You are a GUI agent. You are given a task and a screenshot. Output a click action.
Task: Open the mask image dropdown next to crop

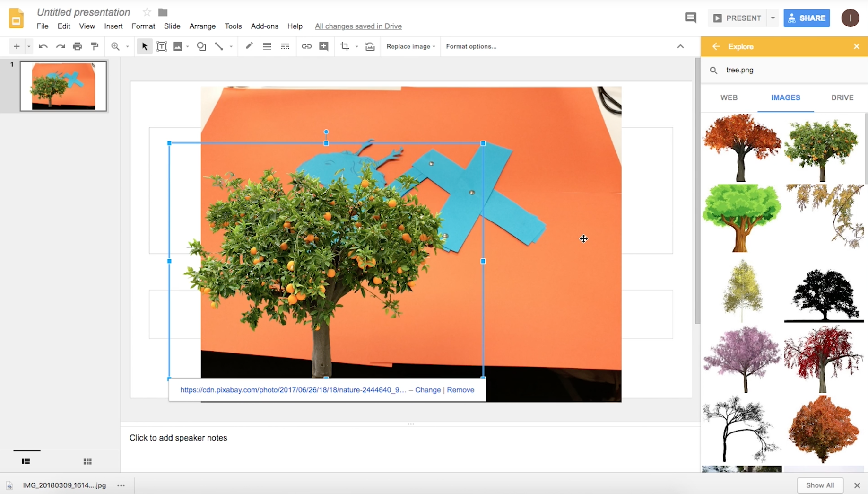click(357, 46)
